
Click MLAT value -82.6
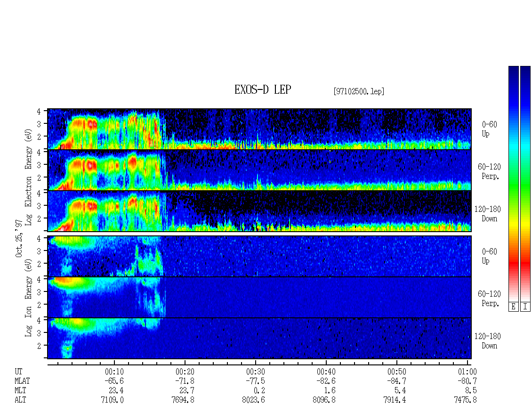coord(326,381)
